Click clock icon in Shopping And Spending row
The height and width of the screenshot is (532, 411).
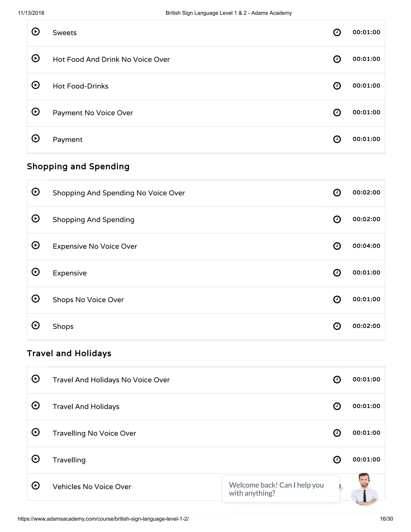337,219
